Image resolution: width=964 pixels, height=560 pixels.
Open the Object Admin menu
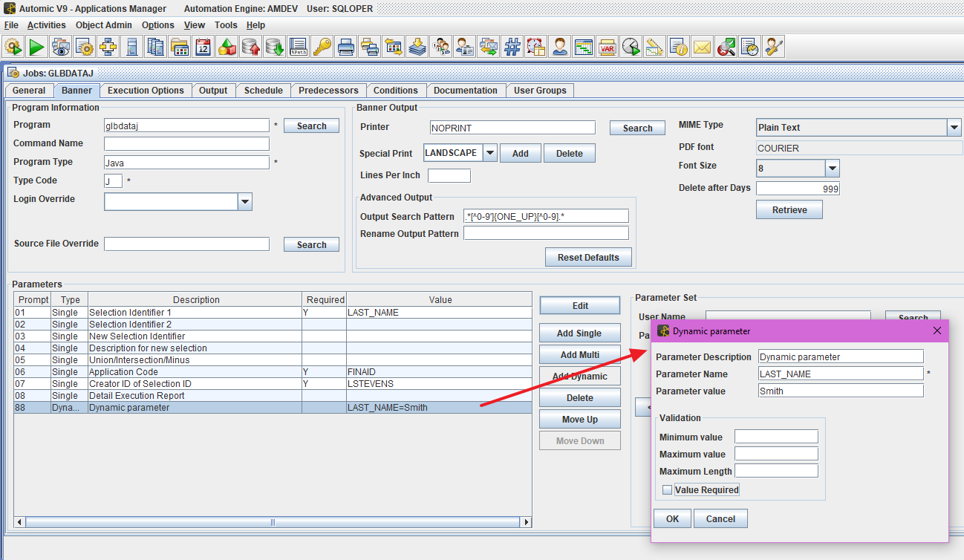(x=103, y=25)
